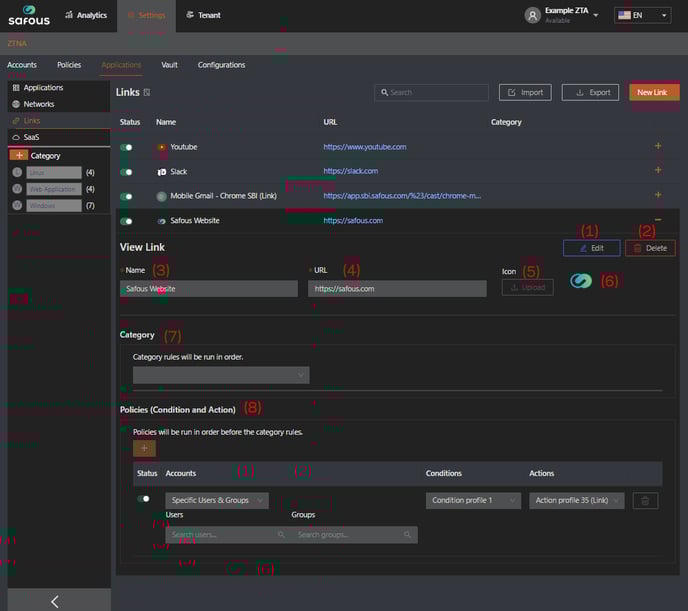Toggle the Youtube link status switch

127,147
